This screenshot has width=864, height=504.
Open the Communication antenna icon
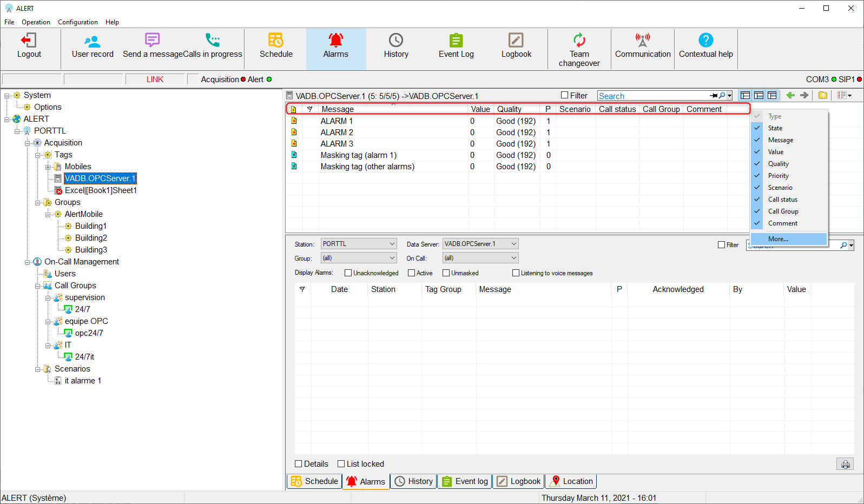[x=643, y=41]
